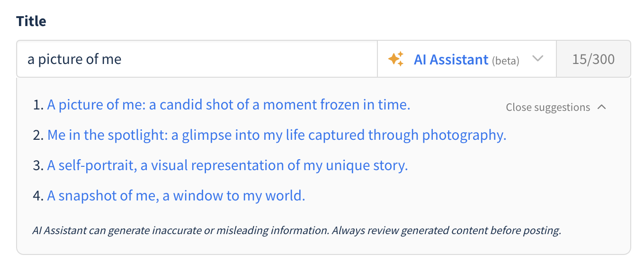Click "a picture of me" text in title box

[74, 59]
